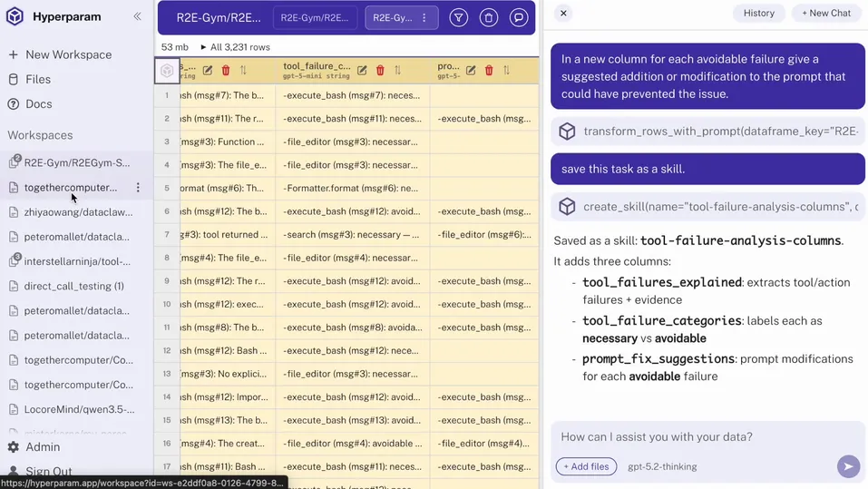The height and width of the screenshot is (489, 868).
Task: Send the chat message with the arrow button
Action: coord(847,466)
